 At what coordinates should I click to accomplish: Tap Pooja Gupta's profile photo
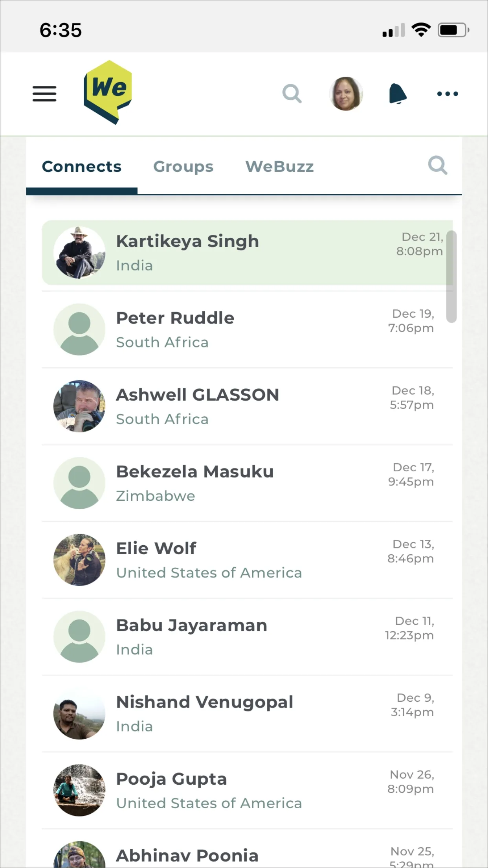pos(79,790)
